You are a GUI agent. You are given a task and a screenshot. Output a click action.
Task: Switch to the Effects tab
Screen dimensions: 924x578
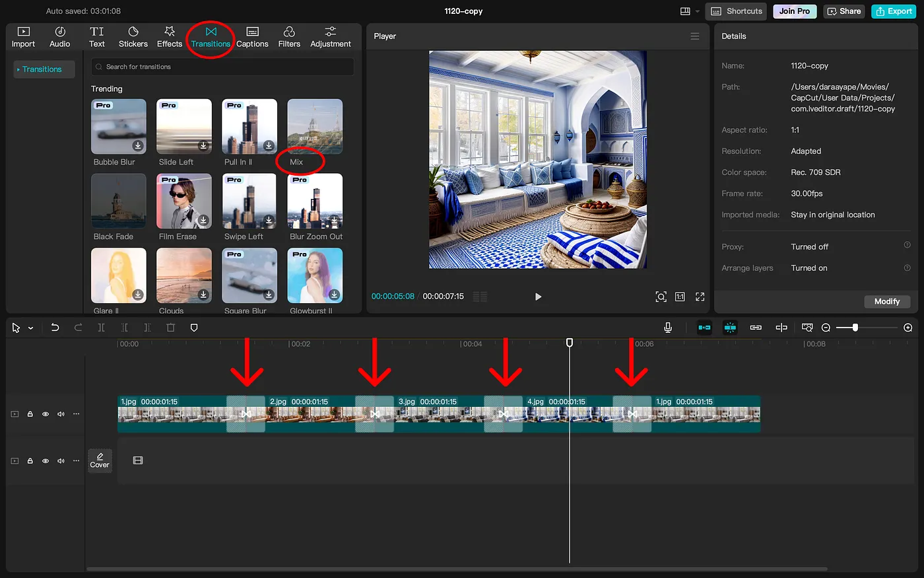click(170, 38)
